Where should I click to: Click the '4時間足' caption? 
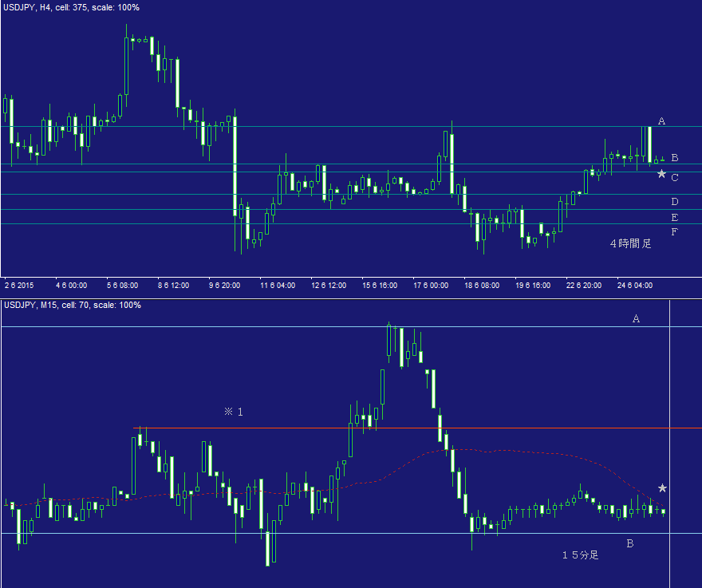click(630, 243)
